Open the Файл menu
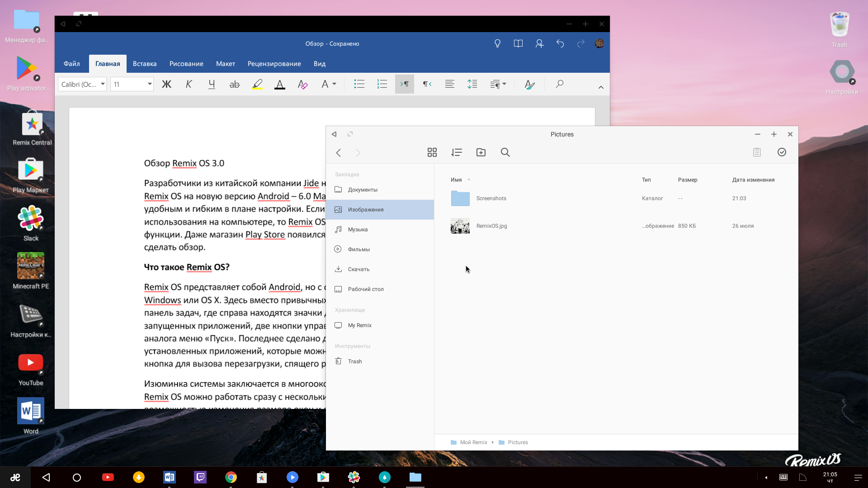Image resolution: width=868 pixels, height=488 pixels. 72,64
